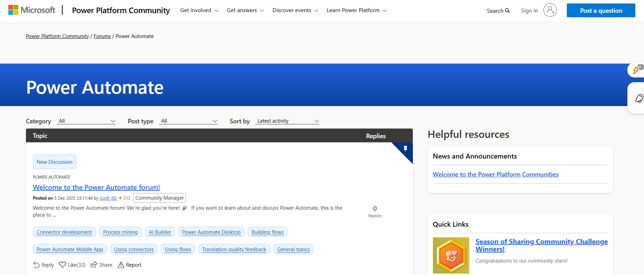Click the Community Manager badge
Image resolution: width=644 pixels, height=275 pixels.
tap(160, 198)
